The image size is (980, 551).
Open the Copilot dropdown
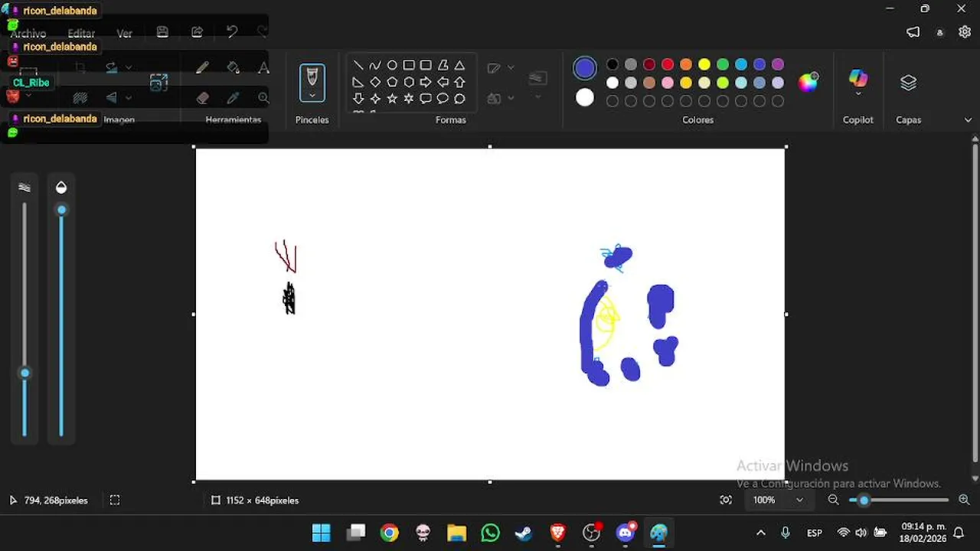[858, 94]
